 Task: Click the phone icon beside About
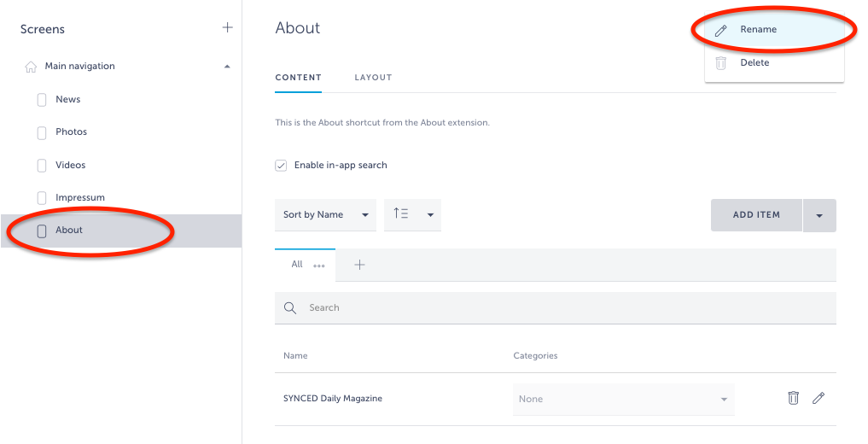pyautogui.click(x=42, y=231)
